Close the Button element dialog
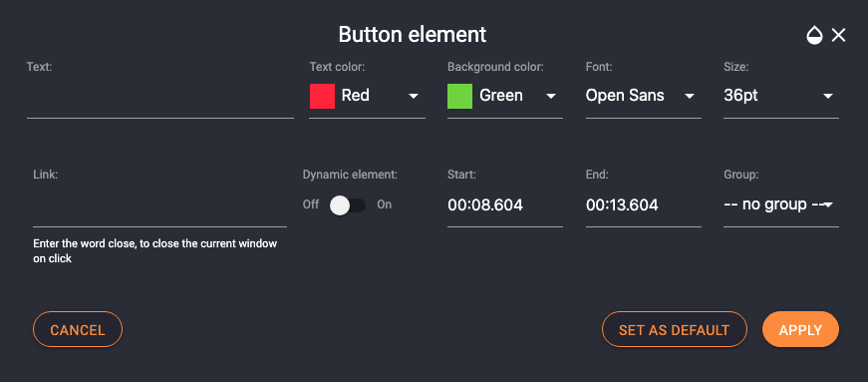This screenshot has height=382, width=868. (838, 36)
